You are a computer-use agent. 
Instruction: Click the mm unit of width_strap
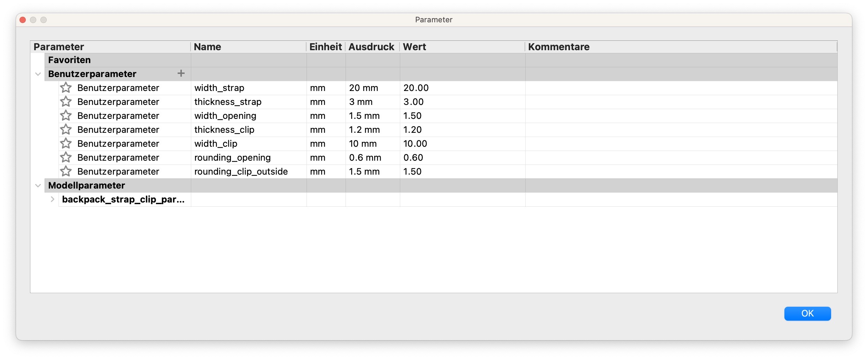(x=326, y=88)
